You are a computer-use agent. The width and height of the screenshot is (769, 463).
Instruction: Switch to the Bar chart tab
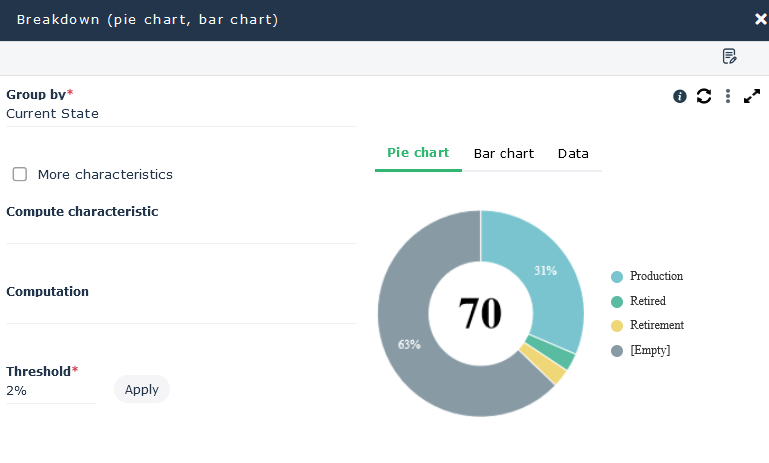click(504, 154)
